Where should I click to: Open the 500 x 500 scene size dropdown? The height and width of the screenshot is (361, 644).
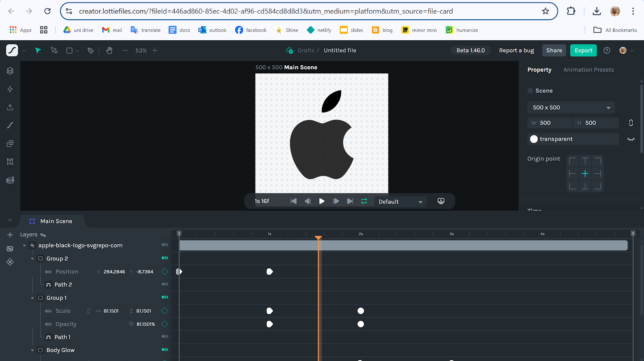(x=571, y=108)
